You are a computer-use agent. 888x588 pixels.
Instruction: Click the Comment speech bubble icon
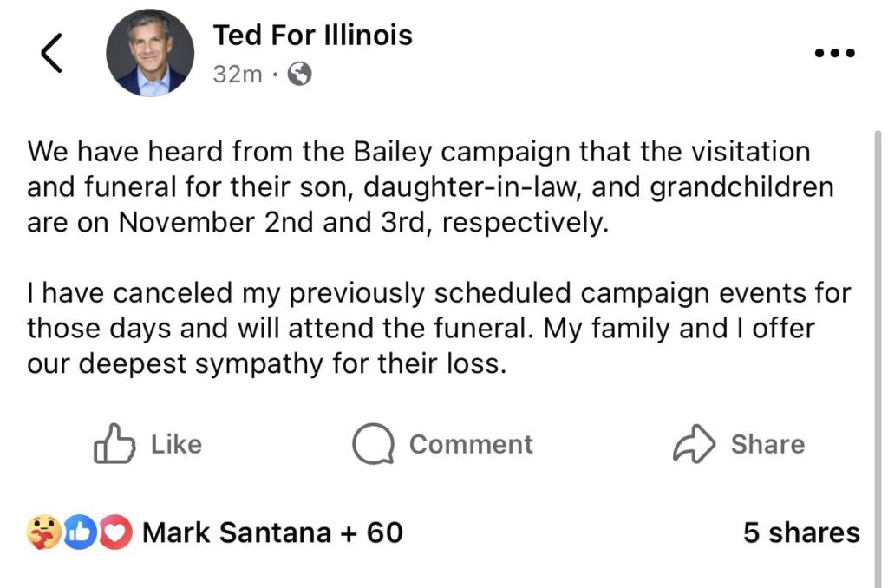click(x=374, y=444)
